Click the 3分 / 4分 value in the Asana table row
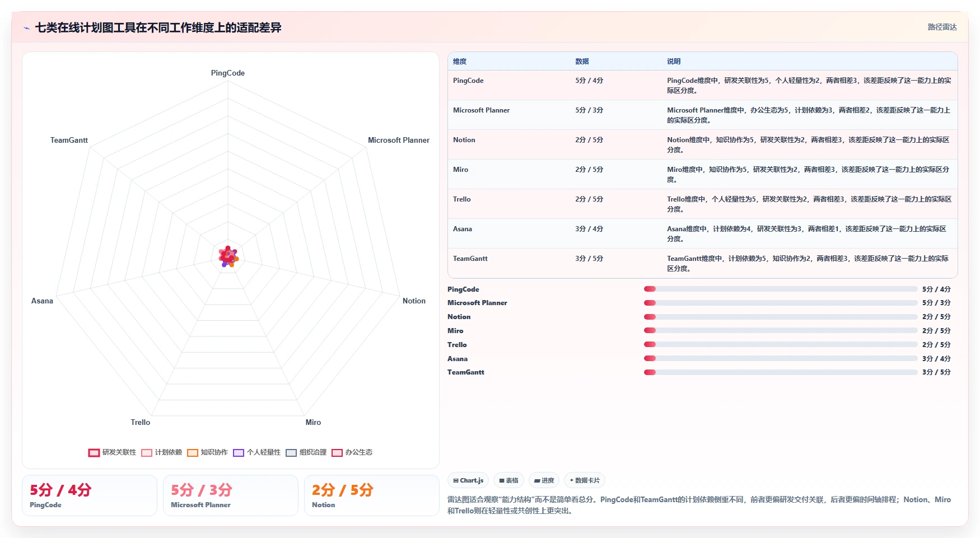The image size is (980, 538). 589,229
